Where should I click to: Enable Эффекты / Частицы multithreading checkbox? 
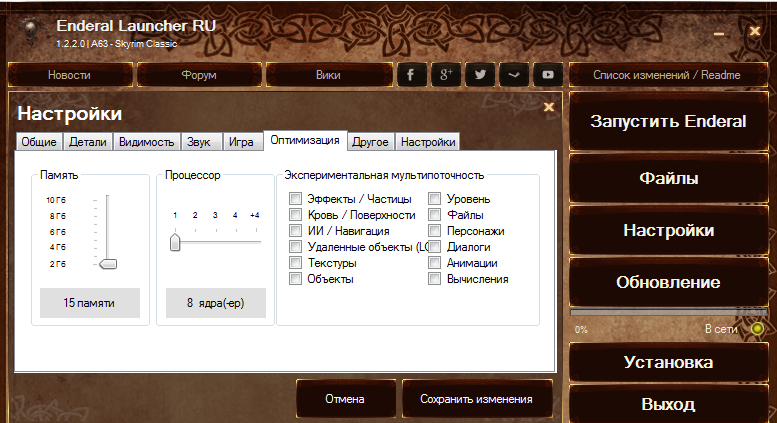pyautogui.click(x=295, y=199)
